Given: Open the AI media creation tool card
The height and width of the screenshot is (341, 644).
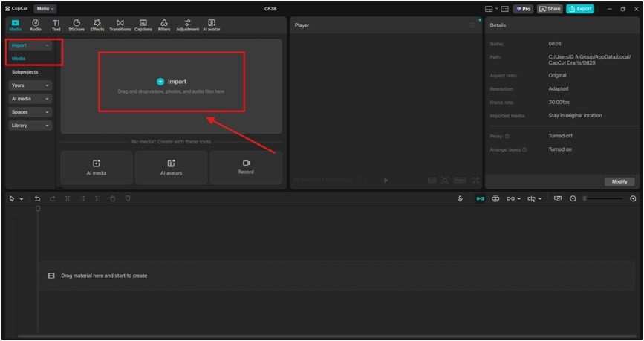Looking at the screenshot, I should pyautogui.click(x=97, y=168).
